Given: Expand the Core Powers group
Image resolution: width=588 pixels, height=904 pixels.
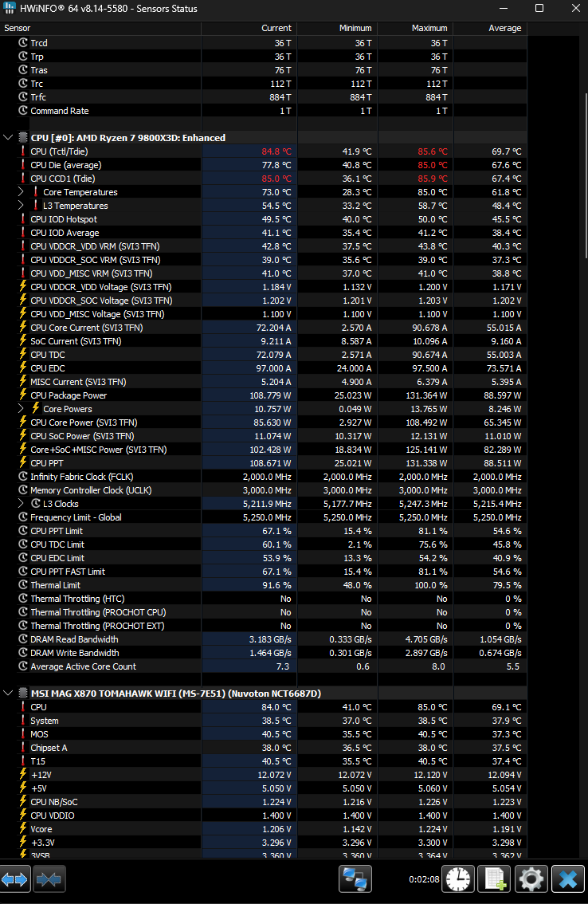Looking at the screenshot, I should point(21,408).
